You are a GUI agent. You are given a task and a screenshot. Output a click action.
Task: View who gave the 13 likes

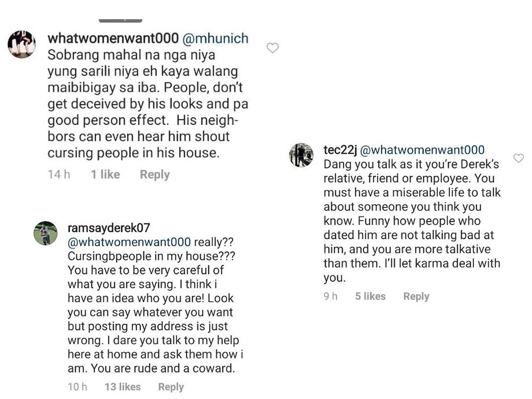(122, 387)
